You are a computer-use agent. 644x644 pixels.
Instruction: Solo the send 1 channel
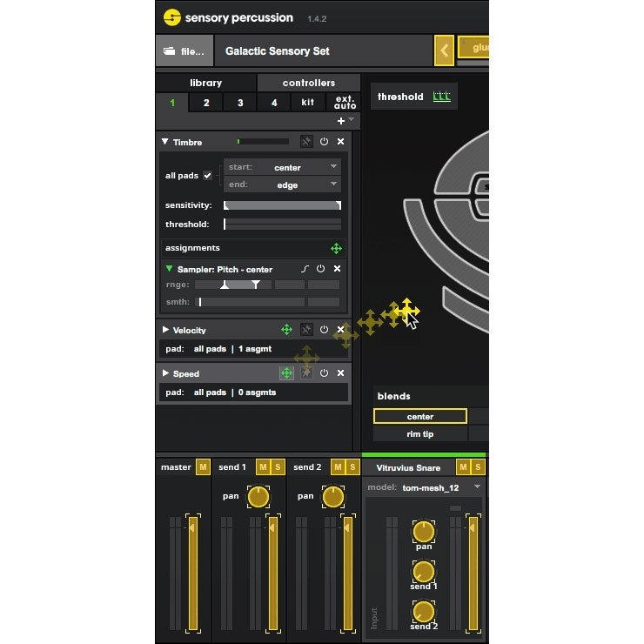pos(278,467)
